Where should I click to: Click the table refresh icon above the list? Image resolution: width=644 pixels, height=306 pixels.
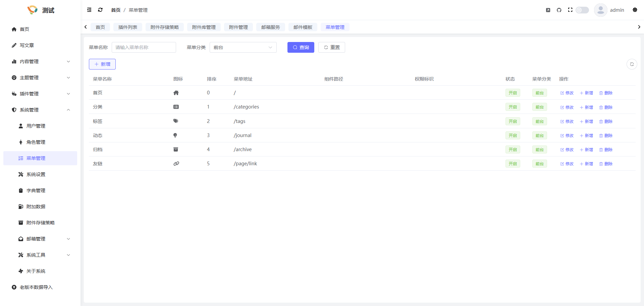632,64
